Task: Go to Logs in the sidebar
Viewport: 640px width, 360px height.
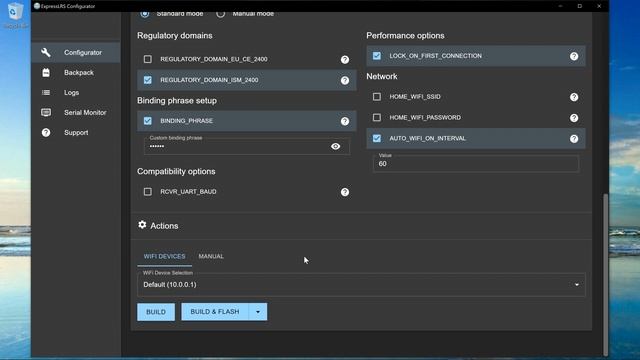Action: click(76, 93)
